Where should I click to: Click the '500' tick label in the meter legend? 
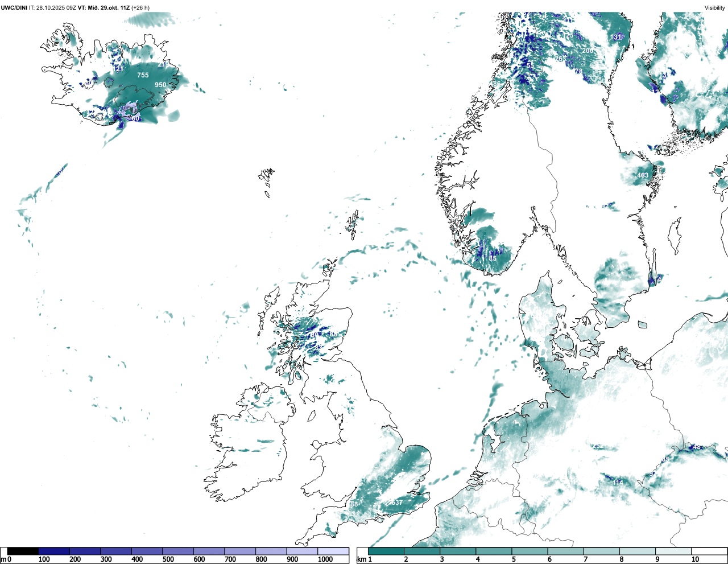pos(167,559)
